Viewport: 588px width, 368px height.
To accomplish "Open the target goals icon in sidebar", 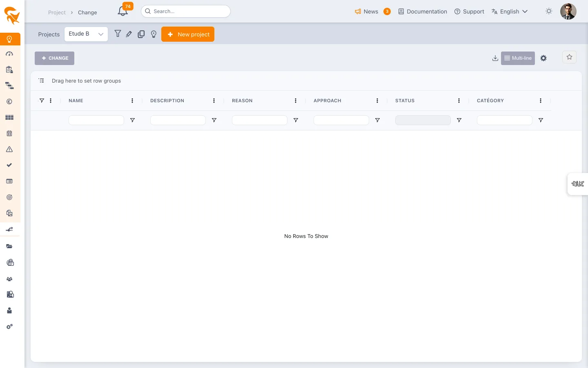I will (x=9, y=197).
